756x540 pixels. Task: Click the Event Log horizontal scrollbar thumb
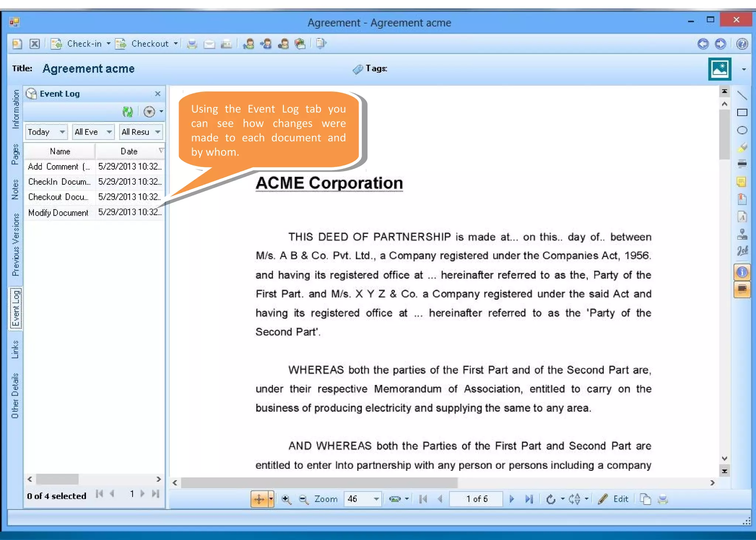[x=57, y=479]
